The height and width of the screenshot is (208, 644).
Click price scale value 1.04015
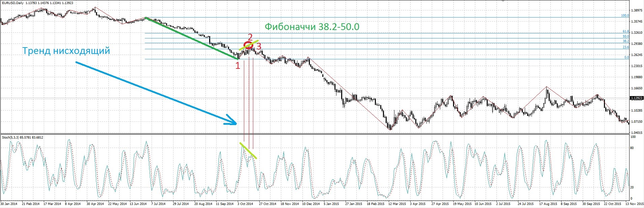coord(637,133)
